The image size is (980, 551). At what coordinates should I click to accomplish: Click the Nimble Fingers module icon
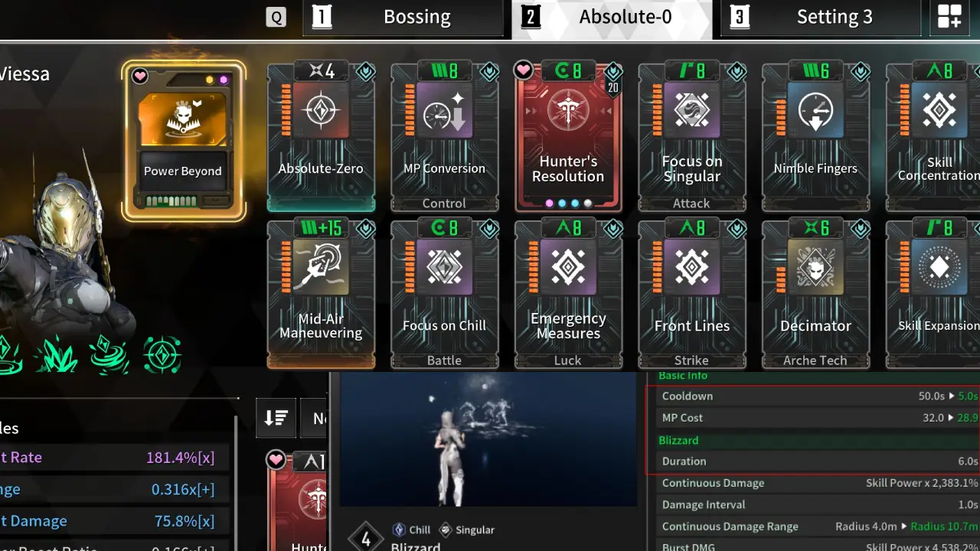tap(815, 109)
